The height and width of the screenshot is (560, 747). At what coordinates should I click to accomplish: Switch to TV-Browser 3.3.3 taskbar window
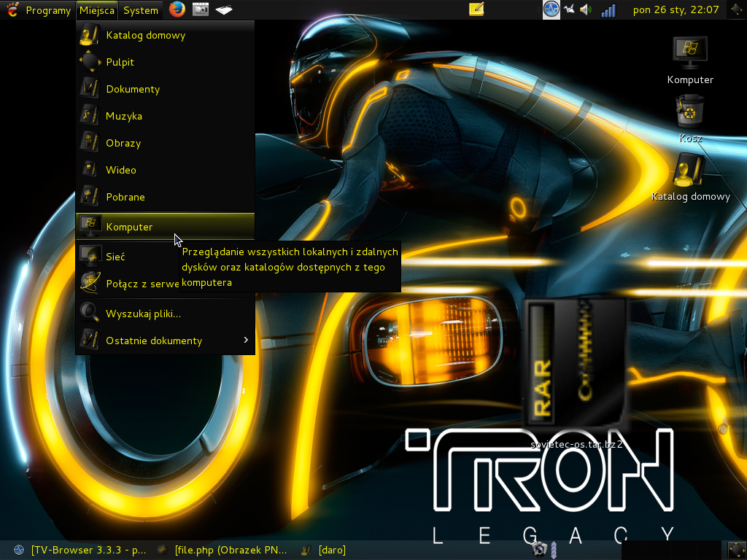click(80, 550)
